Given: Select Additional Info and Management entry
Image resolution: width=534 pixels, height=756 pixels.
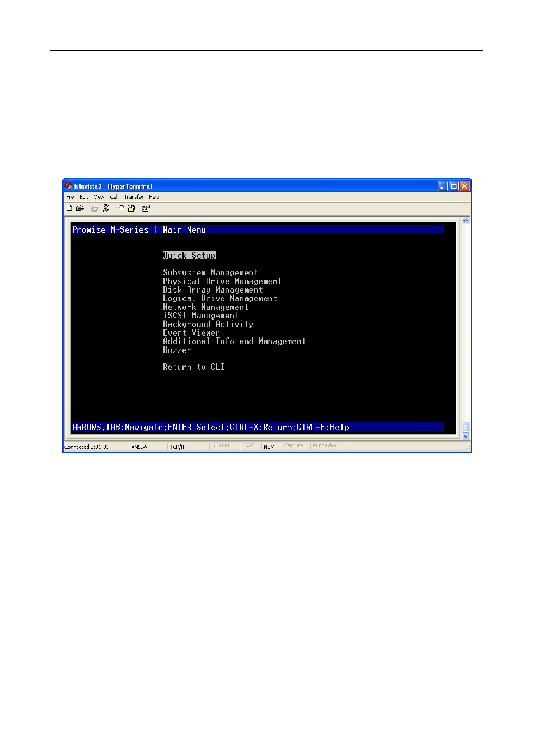Looking at the screenshot, I should point(234,341).
